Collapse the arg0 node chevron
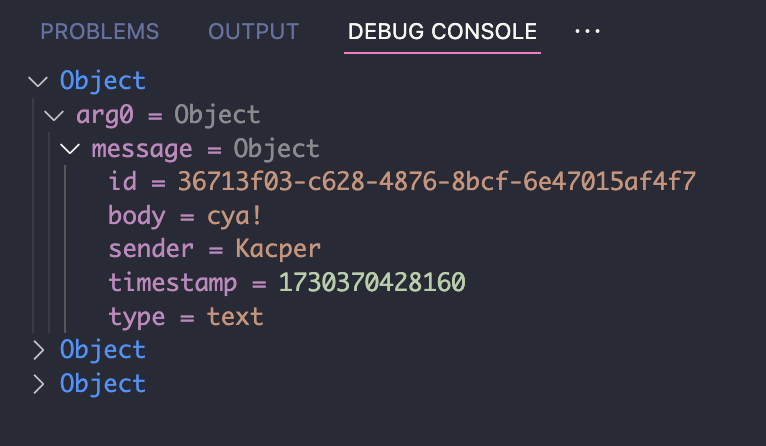The image size is (766, 446). (55, 115)
